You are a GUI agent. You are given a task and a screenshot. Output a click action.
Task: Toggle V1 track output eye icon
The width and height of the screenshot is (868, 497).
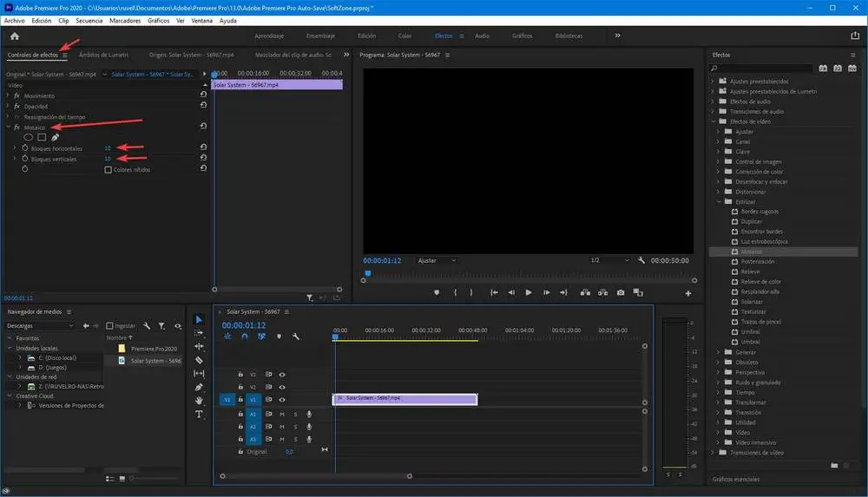click(282, 400)
